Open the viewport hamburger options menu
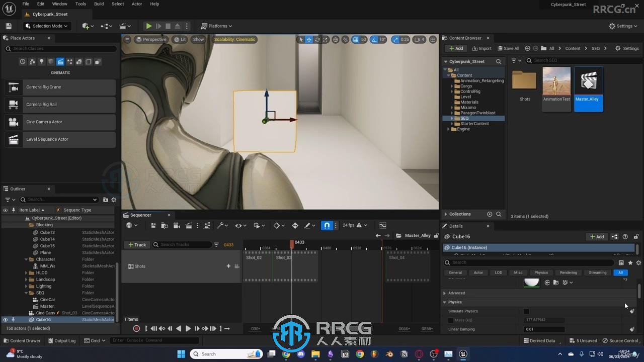This screenshot has width=644, height=362. 127,40
